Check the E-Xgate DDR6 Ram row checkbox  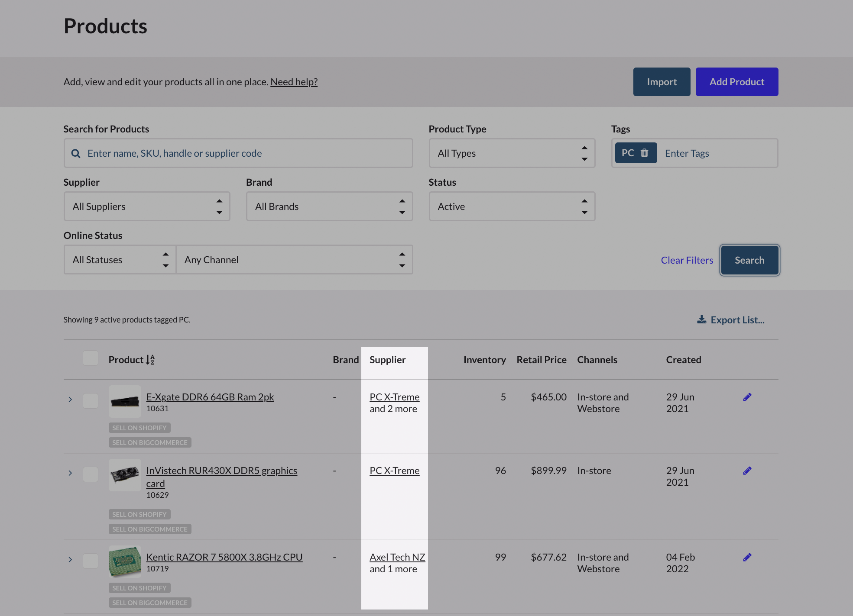pos(91,400)
